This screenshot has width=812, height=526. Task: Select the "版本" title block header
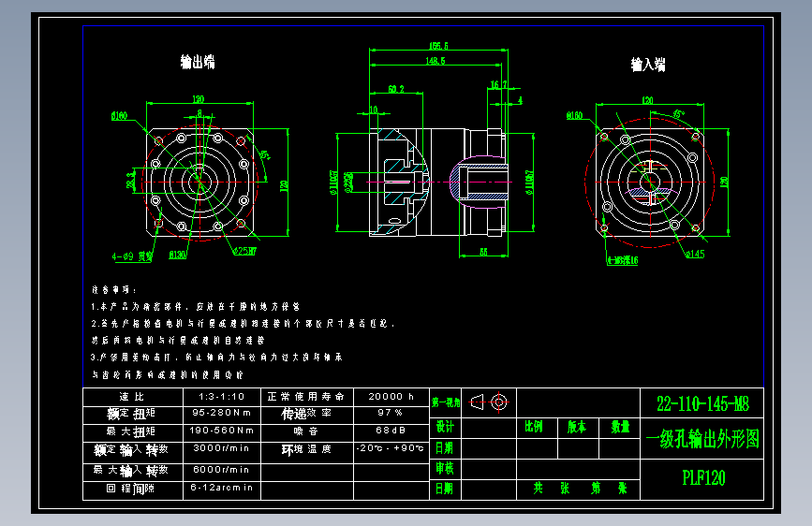[576, 427]
